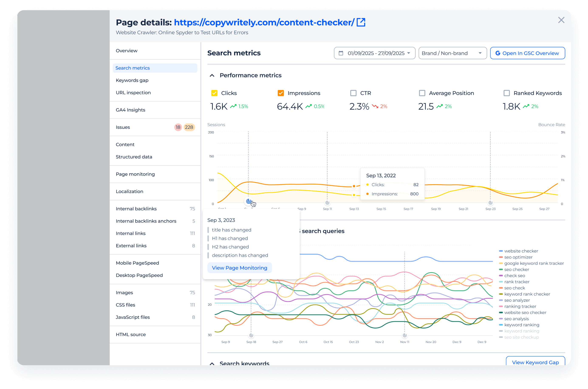Toggle 'rank tracker' legend entry
The image size is (588, 389).
514,282
